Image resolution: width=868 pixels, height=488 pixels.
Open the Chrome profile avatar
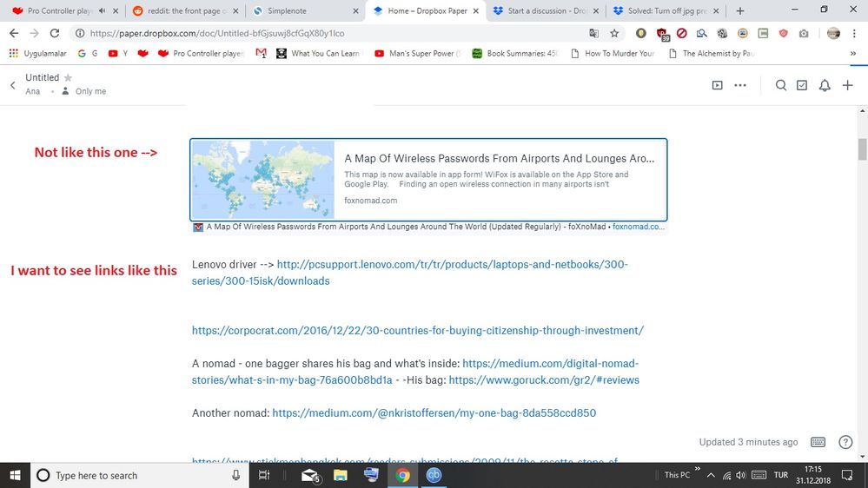833,33
